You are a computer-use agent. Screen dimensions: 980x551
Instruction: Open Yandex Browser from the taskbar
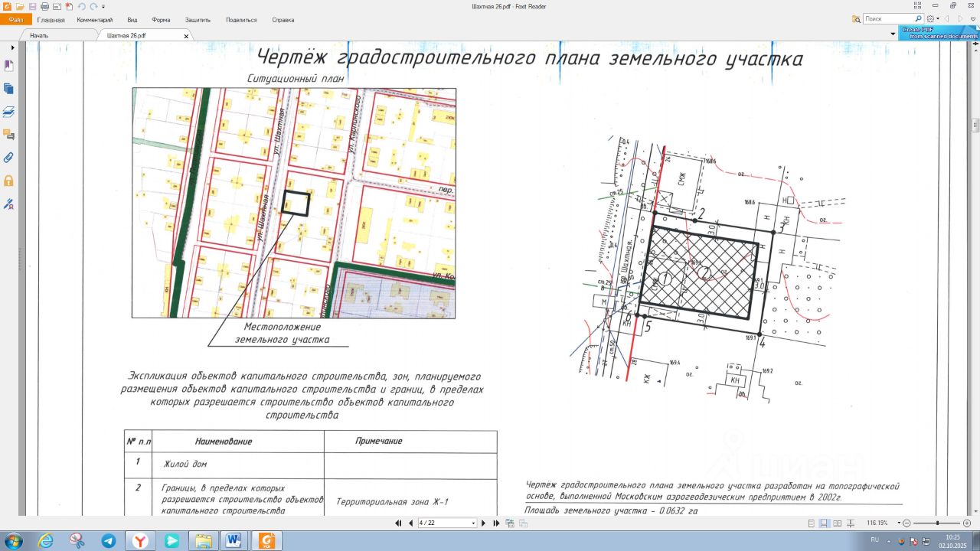pos(140,541)
